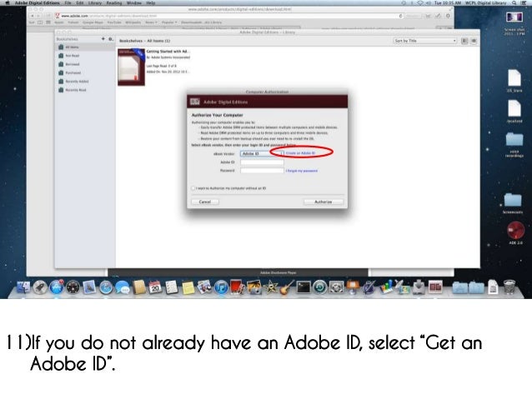Click the Wikipedia bookmark in Safari

tap(133, 22)
